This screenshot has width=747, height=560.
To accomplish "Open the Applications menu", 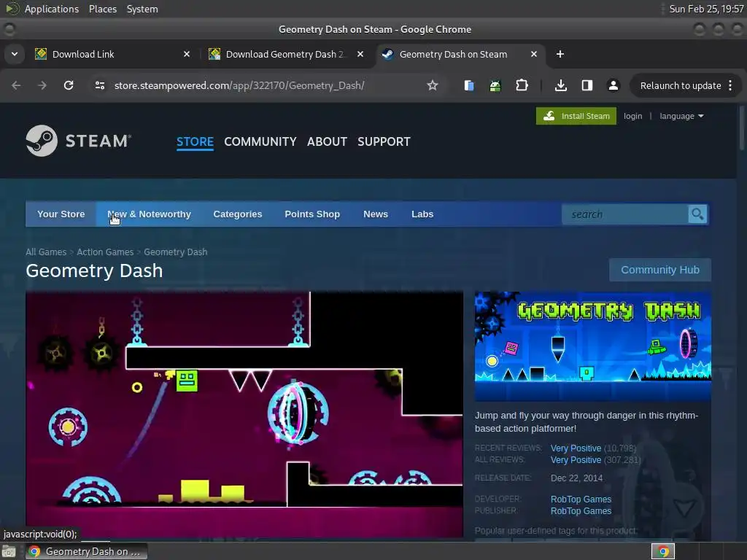I will [52, 9].
